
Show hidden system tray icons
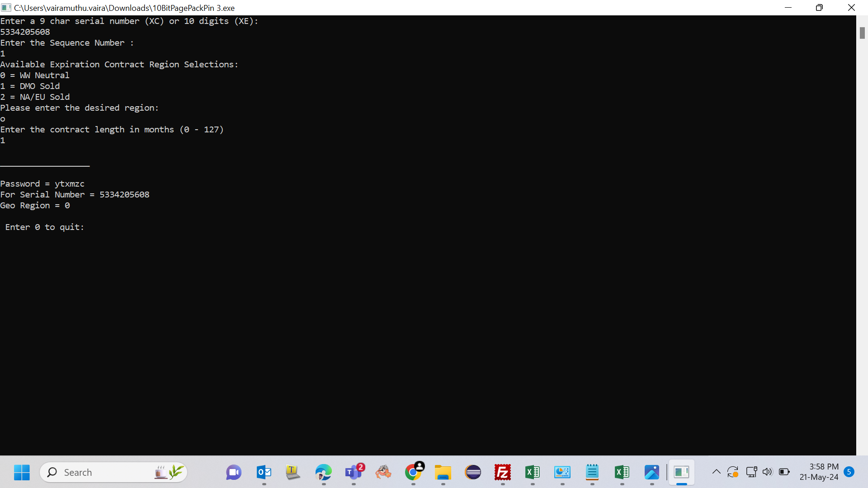[x=717, y=472]
